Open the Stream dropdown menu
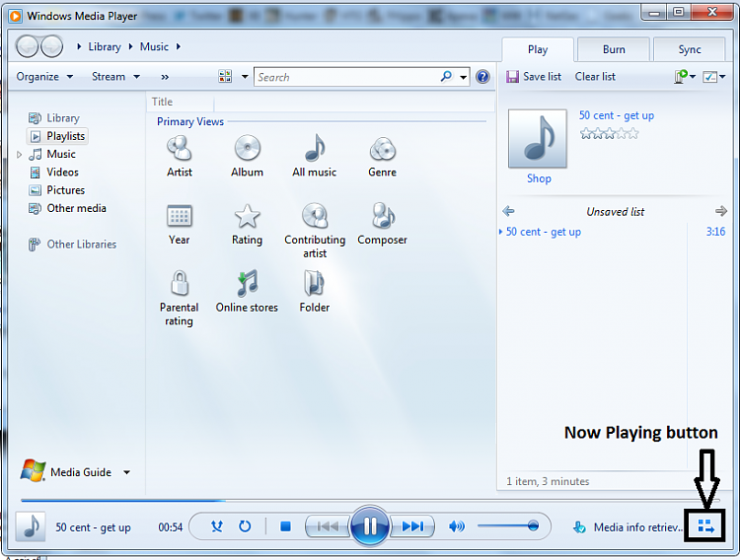The width and height of the screenshot is (740, 560). 115,77
